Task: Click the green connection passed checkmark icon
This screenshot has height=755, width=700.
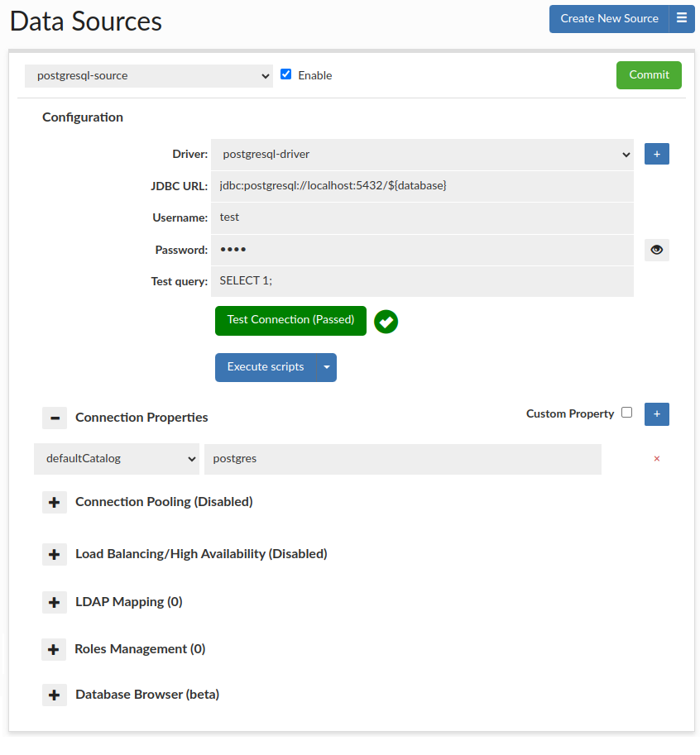Action: coord(386,322)
